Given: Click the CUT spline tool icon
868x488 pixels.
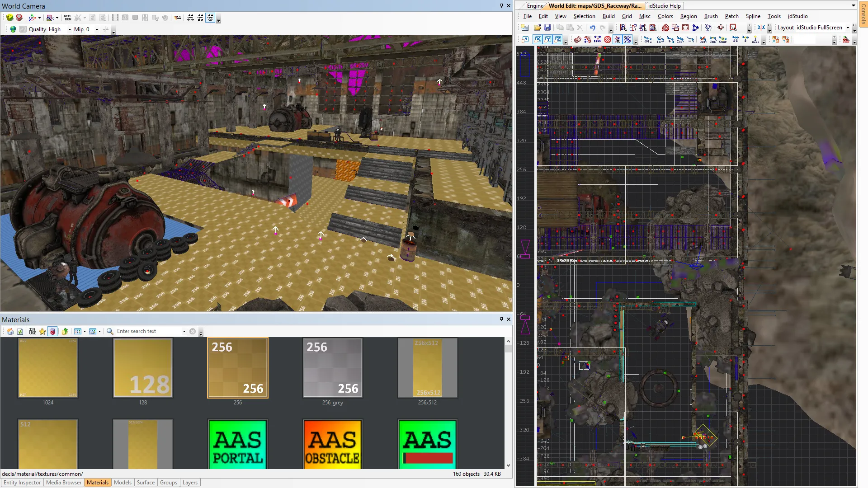Looking at the screenshot, I should point(703,40).
